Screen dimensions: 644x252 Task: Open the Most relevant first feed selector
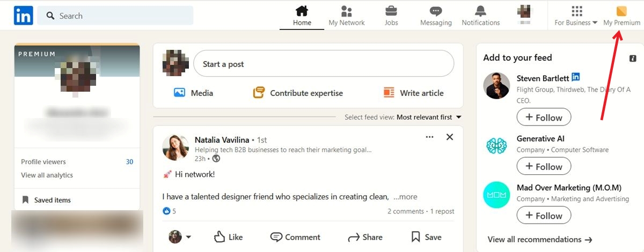pos(429,117)
